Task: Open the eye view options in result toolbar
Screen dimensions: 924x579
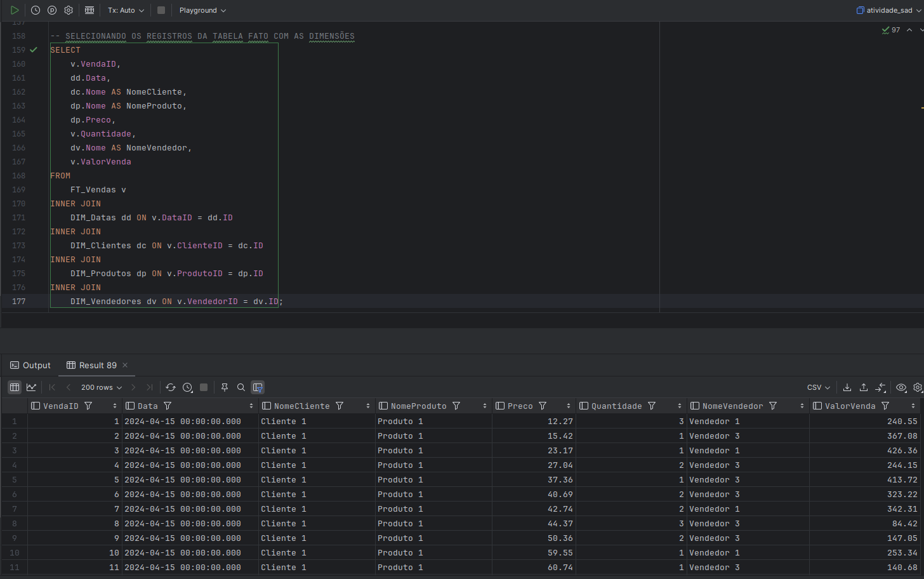Action: [x=901, y=387]
